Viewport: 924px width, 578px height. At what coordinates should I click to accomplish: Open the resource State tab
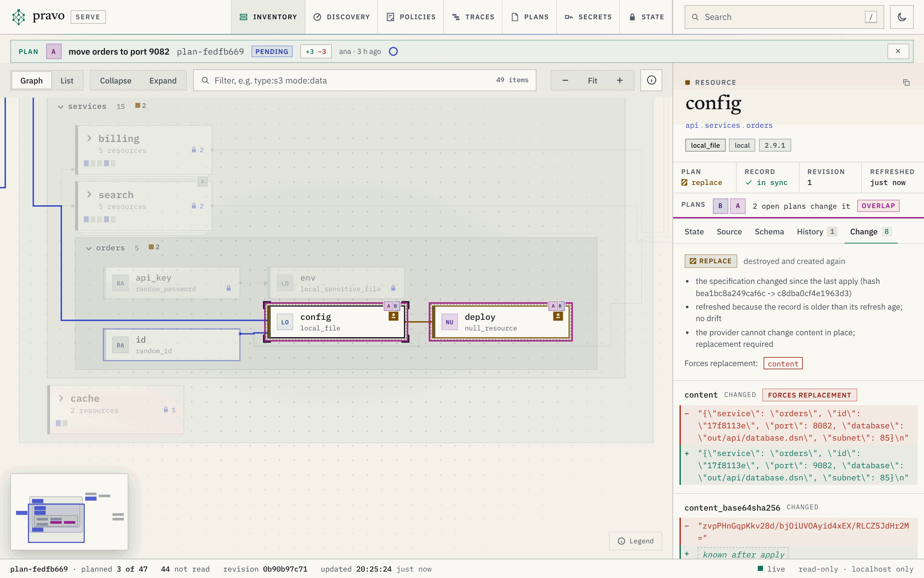pyautogui.click(x=694, y=232)
